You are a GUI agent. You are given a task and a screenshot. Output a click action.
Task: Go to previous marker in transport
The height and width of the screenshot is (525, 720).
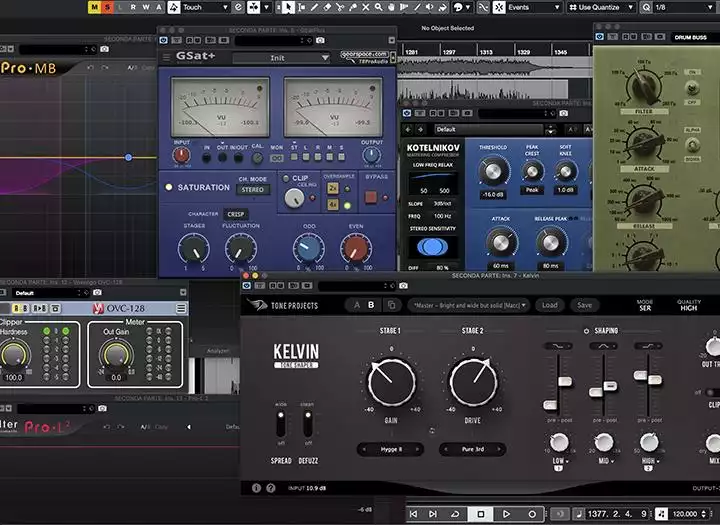coord(413,514)
